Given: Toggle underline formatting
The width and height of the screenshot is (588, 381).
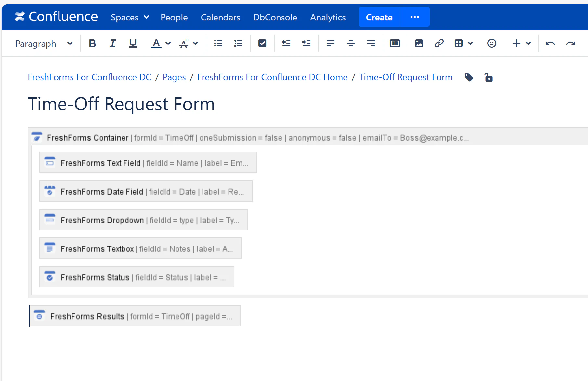Looking at the screenshot, I should [x=133, y=43].
